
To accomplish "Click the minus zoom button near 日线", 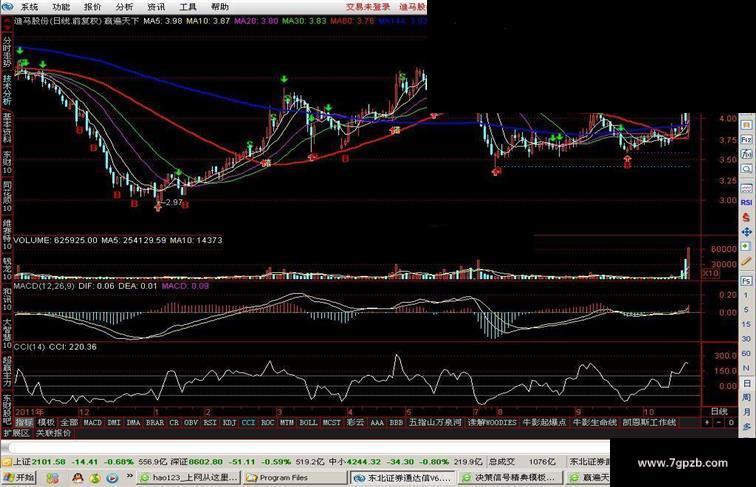I will point(719,422).
